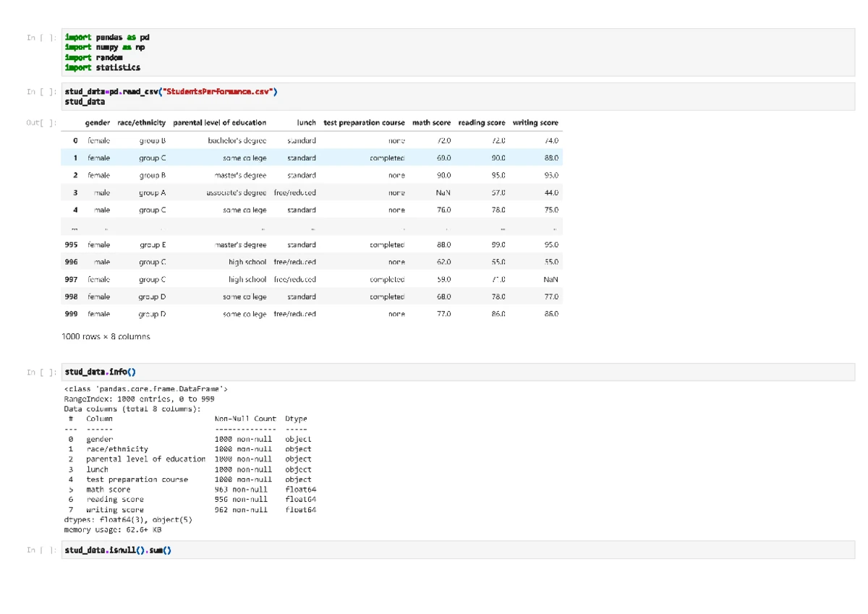The height and width of the screenshot is (614, 868).
Task: Click the 'Out[ ]:' output prompt label
Action: [x=41, y=123]
